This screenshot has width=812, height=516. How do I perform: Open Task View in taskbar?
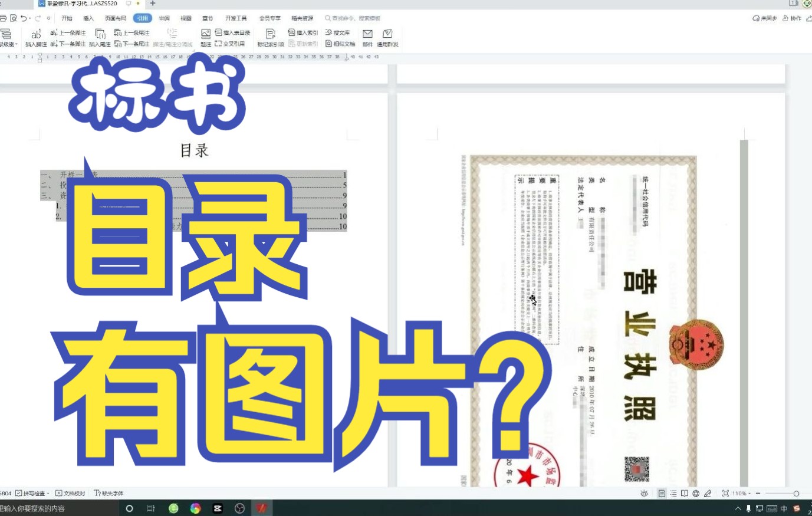coord(150,508)
